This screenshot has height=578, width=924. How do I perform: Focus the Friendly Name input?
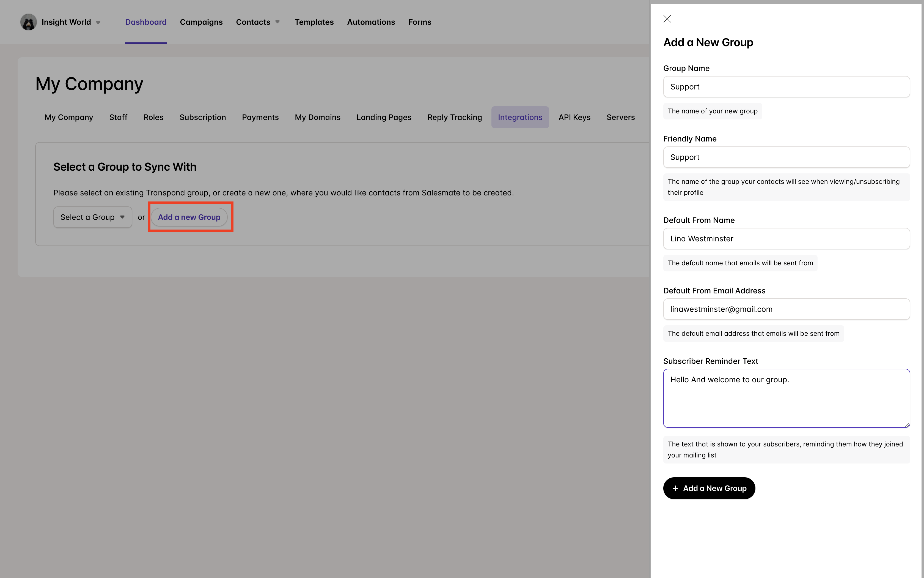[x=787, y=157]
